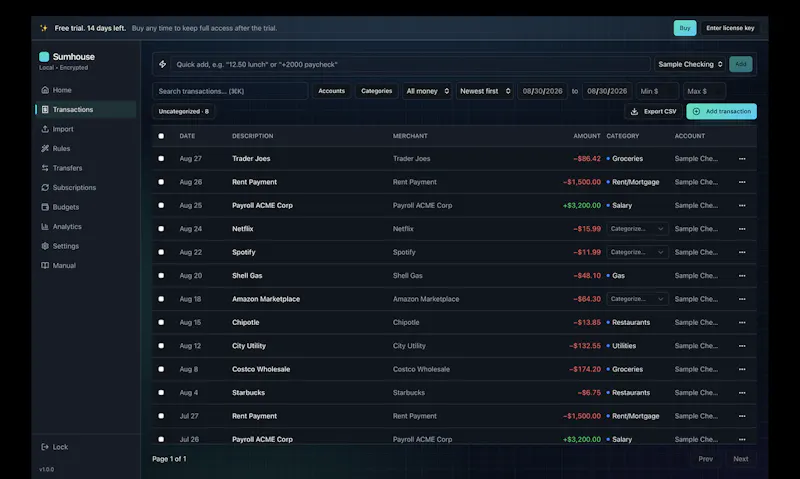Open more options for Aug 26 Rent Payment

click(742, 182)
